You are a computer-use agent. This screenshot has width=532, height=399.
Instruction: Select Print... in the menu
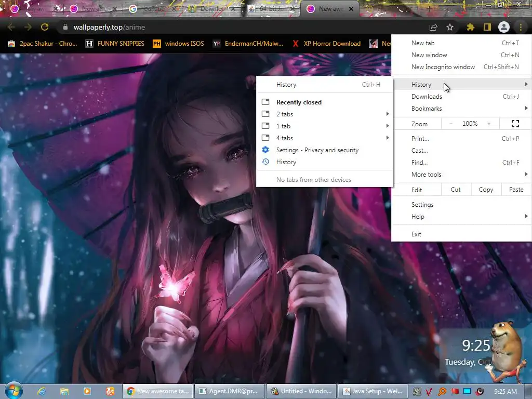461,138
